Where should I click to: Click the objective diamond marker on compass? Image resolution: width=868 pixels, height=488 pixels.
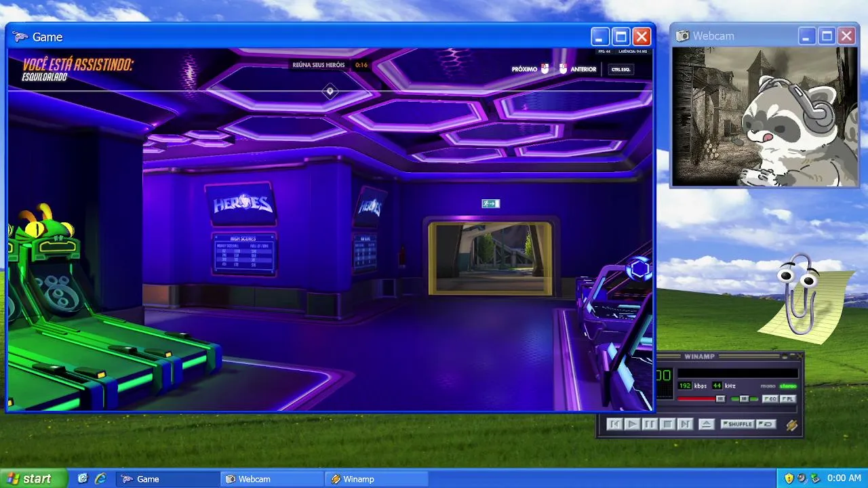click(x=330, y=91)
